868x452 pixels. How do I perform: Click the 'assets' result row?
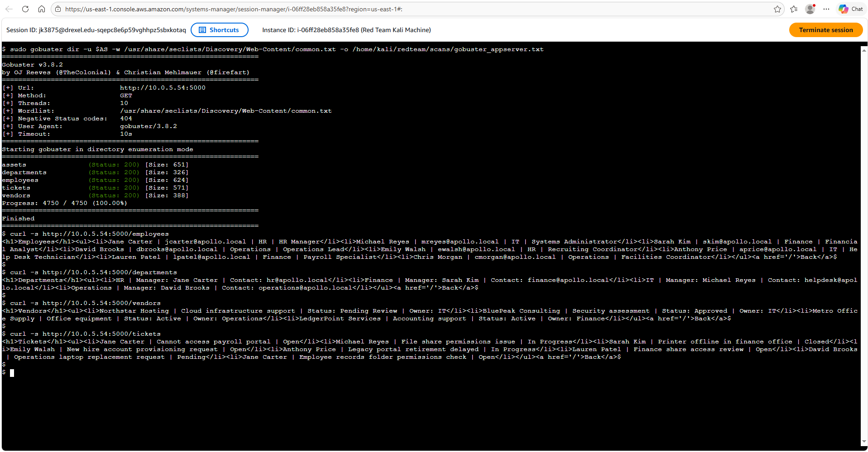click(95, 165)
